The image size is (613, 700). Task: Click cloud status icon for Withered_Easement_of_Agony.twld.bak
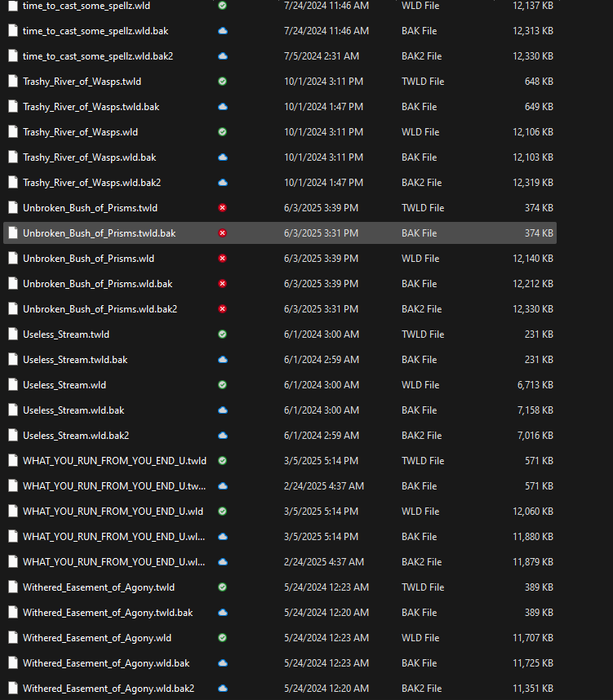click(223, 613)
